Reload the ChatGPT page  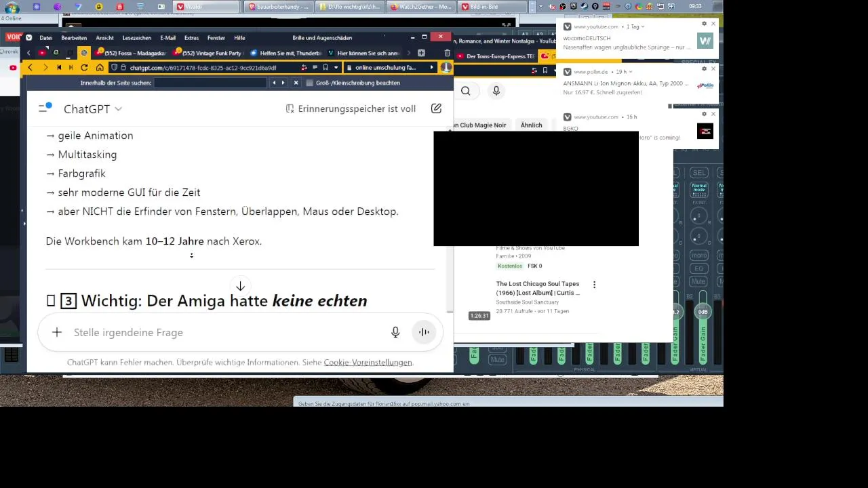(x=84, y=68)
